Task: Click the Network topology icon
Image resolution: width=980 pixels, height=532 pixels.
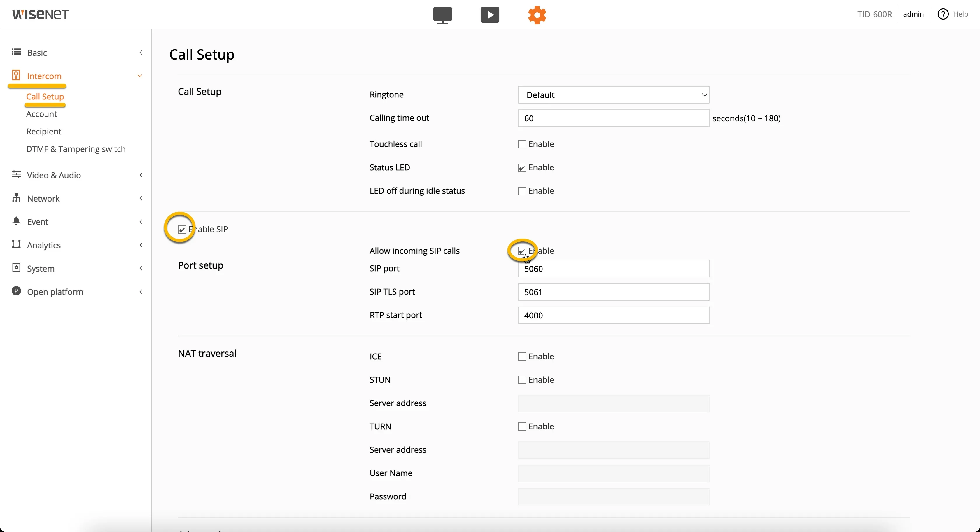Action: (x=16, y=197)
